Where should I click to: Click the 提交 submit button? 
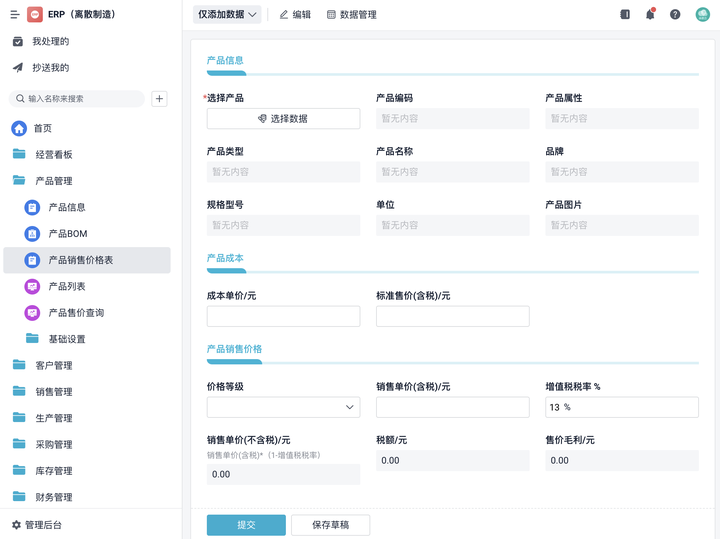(246, 525)
